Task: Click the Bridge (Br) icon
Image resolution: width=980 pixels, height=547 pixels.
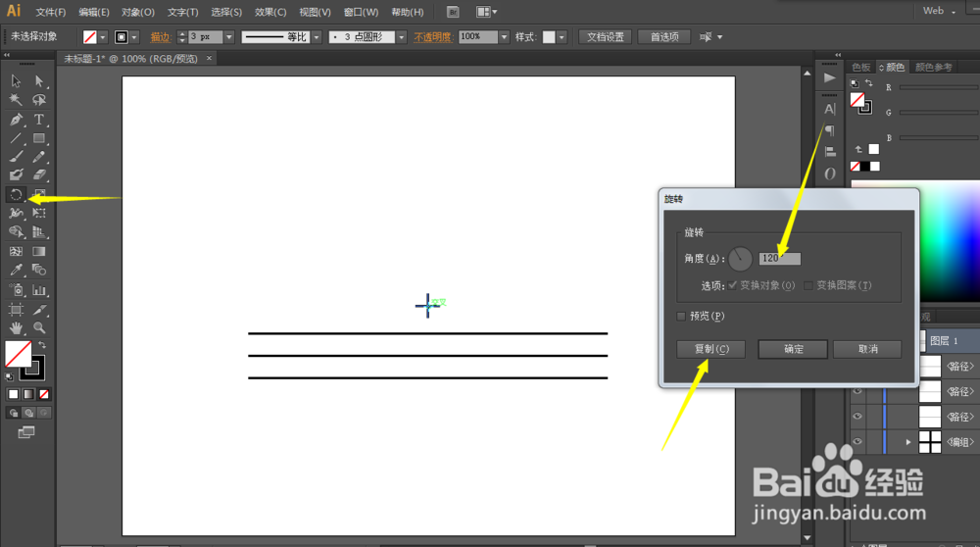Action: [x=453, y=12]
